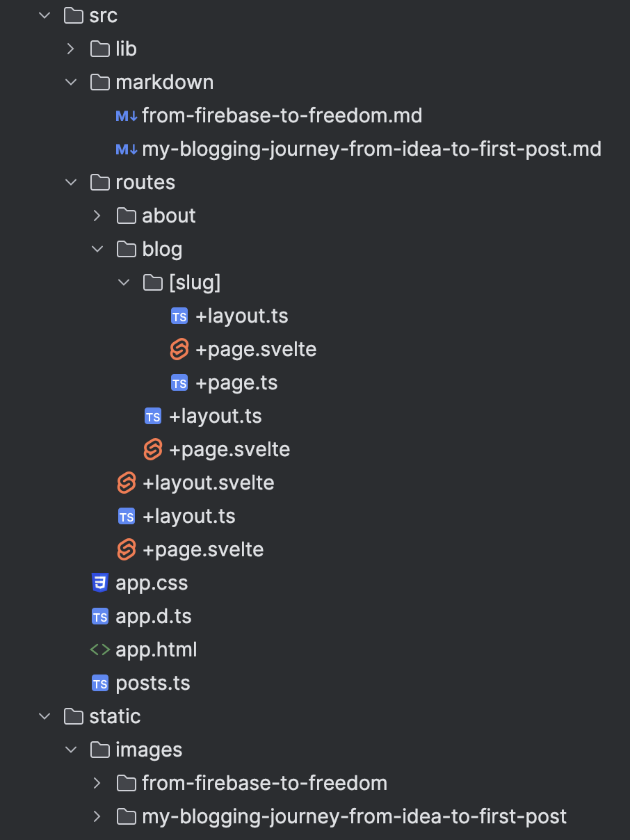630x840 pixels.
Task: Click the Markdown icon beside from-firebase-to-freedom.md
Action: click(125, 115)
